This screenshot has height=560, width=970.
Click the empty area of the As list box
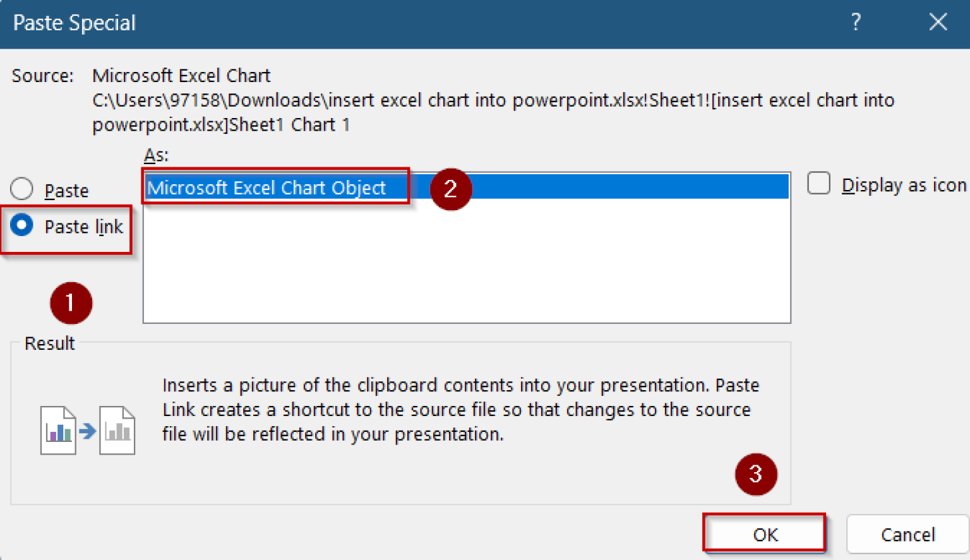(x=467, y=265)
